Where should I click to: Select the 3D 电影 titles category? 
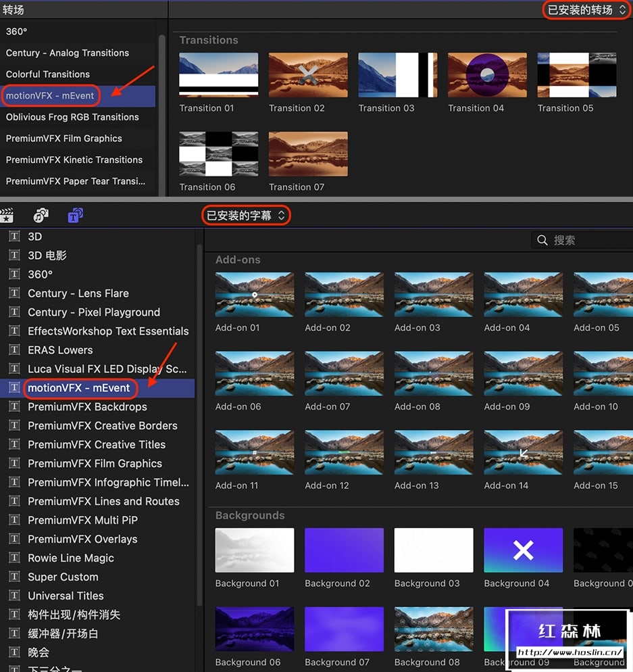pyautogui.click(x=98, y=256)
